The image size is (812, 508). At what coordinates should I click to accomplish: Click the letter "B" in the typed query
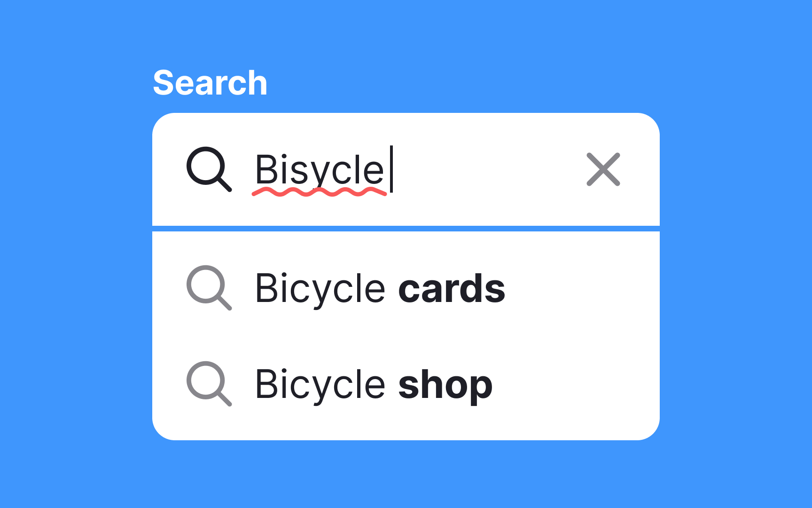point(265,169)
